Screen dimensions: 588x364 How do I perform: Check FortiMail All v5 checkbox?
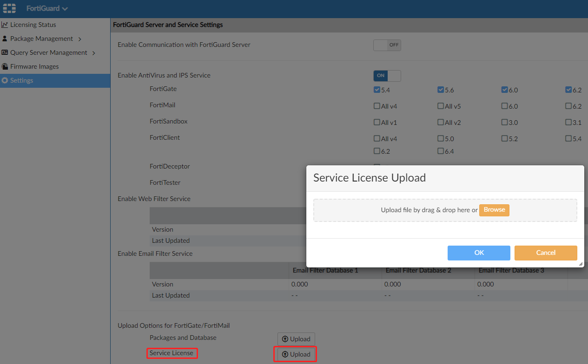tap(441, 106)
